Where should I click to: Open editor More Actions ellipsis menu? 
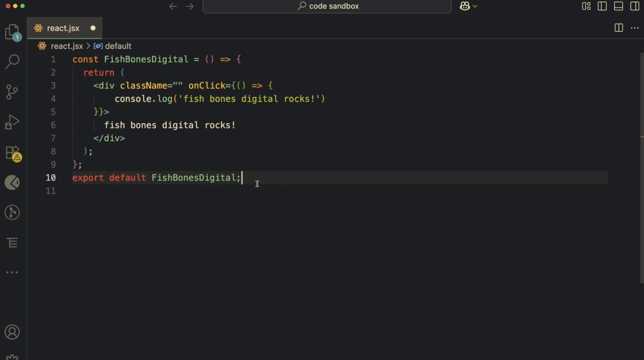pyautogui.click(x=635, y=28)
